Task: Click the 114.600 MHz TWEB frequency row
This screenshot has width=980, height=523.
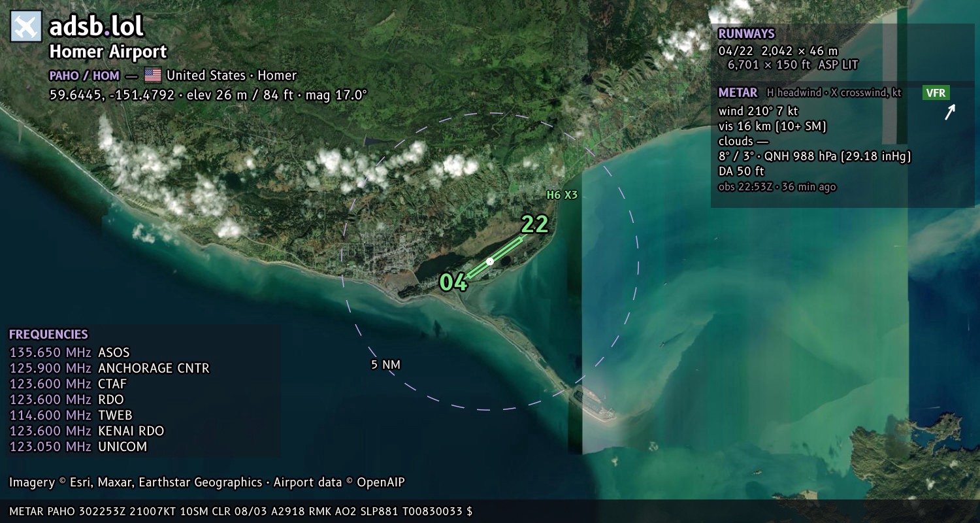Action: (x=71, y=415)
